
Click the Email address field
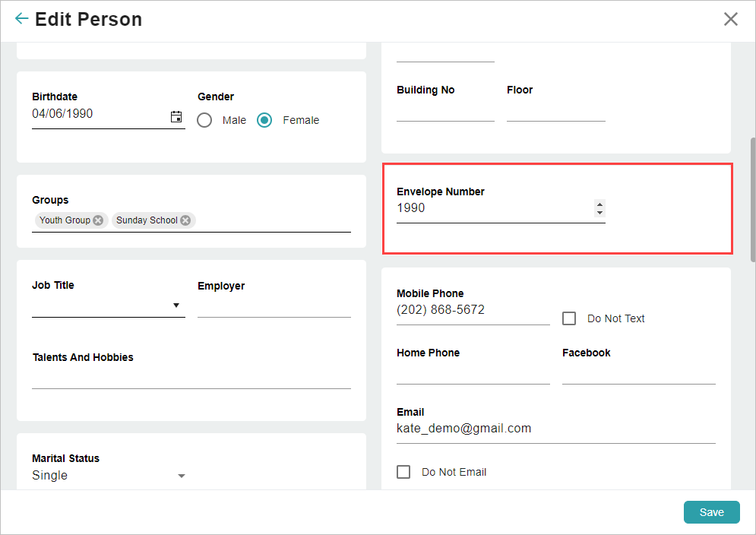pyautogui.click(x=556, y=429)
